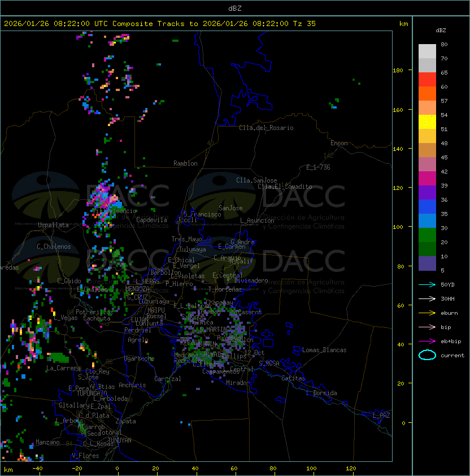The width and height of the screenshot is (470, 476).
Task: Click the 'LUJAN' city label
Action: (140, 320)
